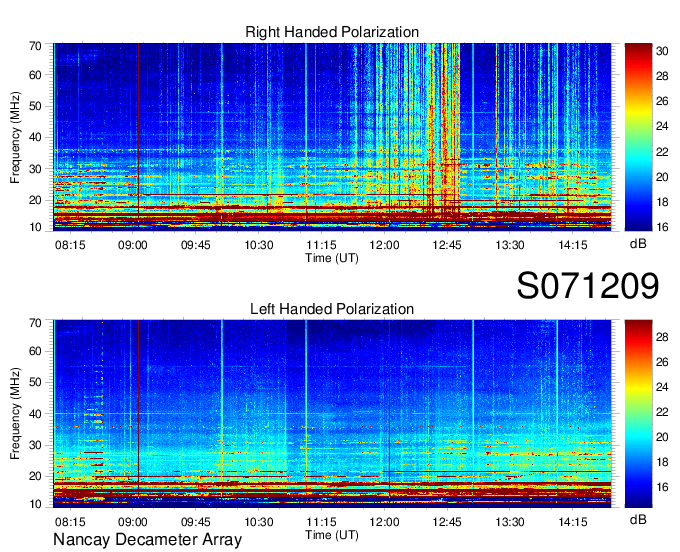Screen dimensions: 680x552
Task: Click the 10 MHz frequency tick on Left Handed plot
Action: [35, 504]
